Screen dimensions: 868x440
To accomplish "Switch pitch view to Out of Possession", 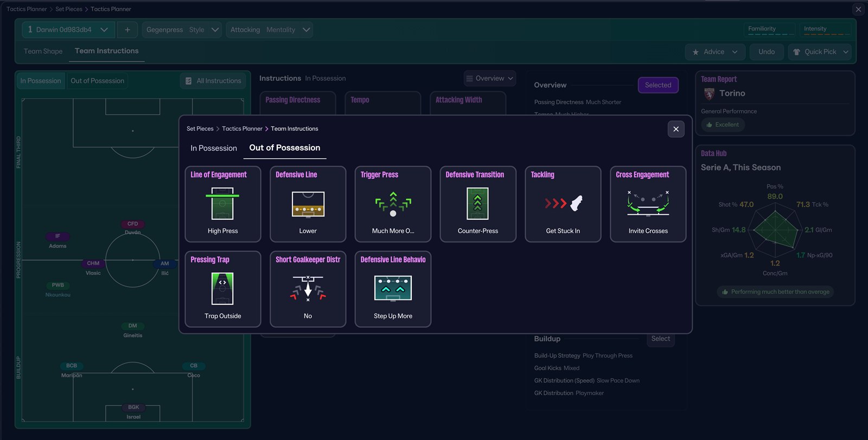I will click(98, 81).
